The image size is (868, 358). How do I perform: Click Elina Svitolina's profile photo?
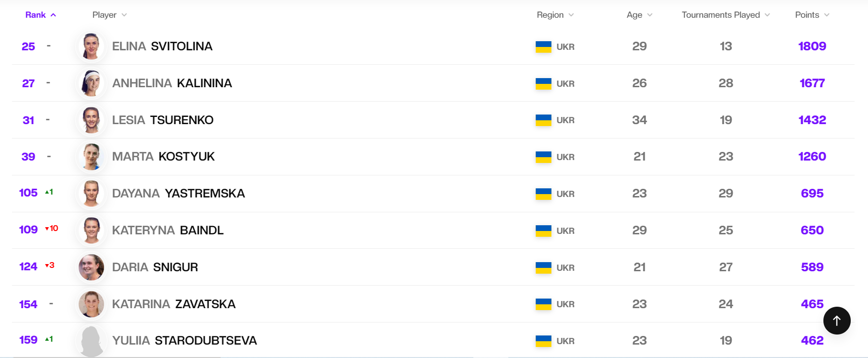(91, 46)
